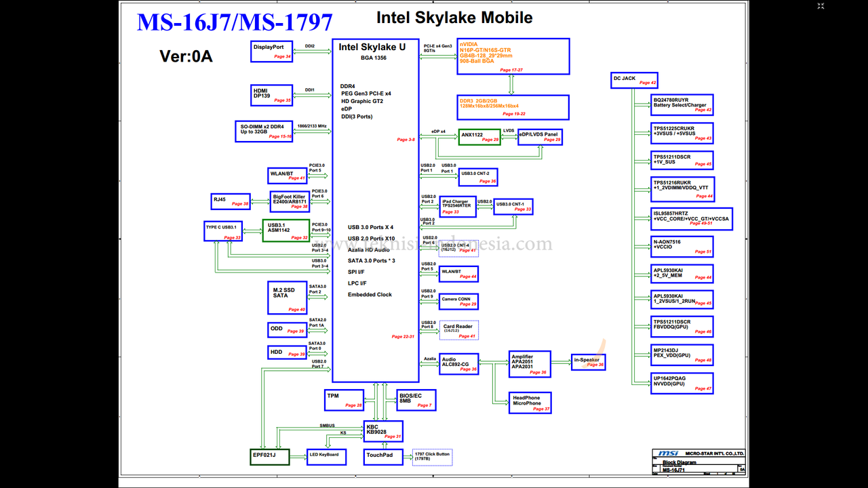Click the in-Speaker block
This screenshot has height=488, width=868.
(588, 362)
